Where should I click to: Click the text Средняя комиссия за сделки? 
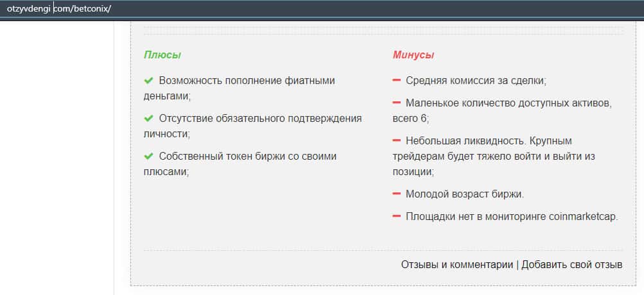coord(476,81)
